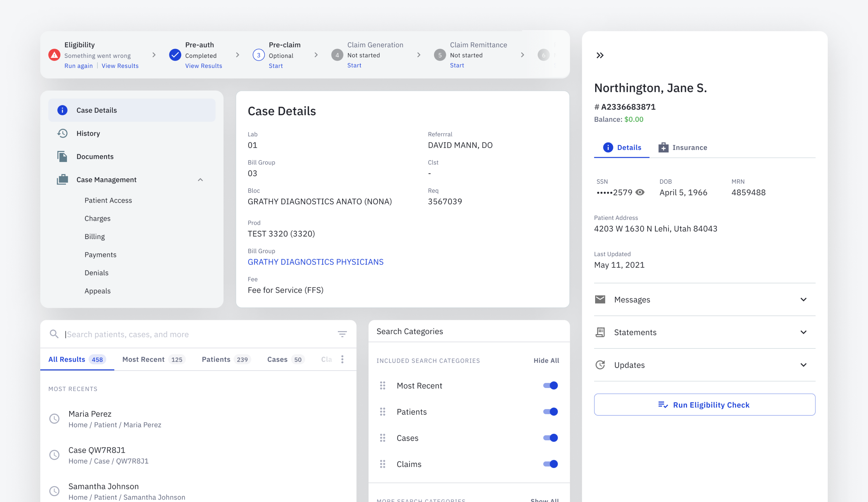This screenshot has height=502, width=868.
Task: Click the Pre-auth completed checkmark
Action: click(175, 55)
